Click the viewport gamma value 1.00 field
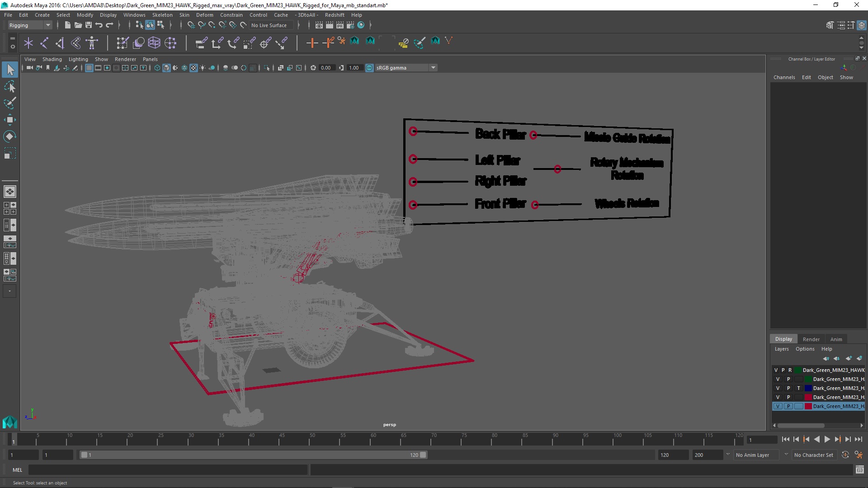Screen dimensions: 868x488 coord(354,68)
